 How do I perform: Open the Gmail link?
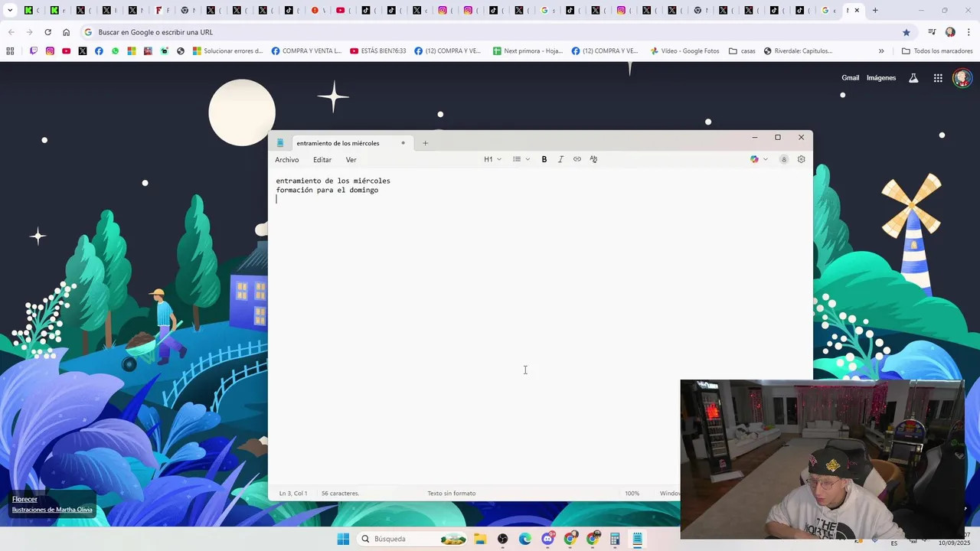(x=851, y=77)
